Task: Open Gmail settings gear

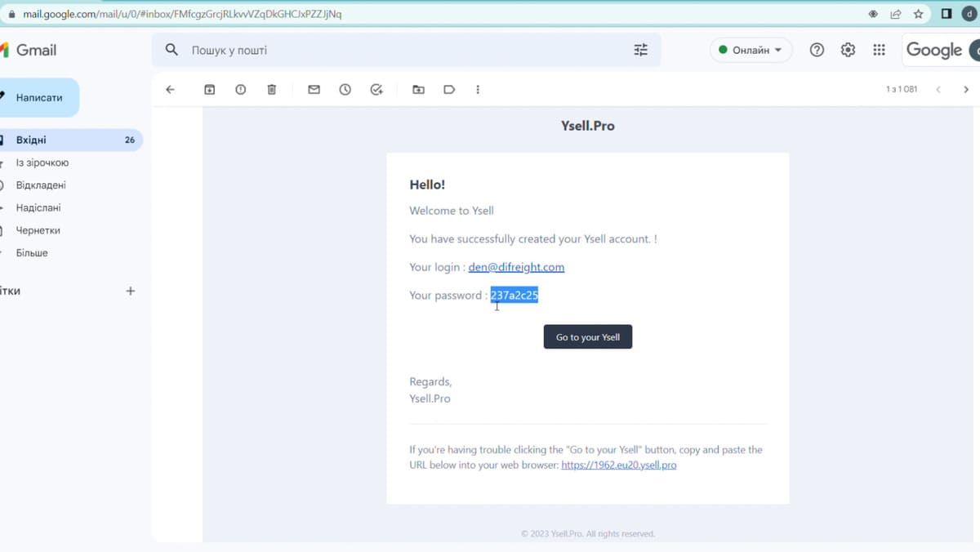Action: click(848, 50)
